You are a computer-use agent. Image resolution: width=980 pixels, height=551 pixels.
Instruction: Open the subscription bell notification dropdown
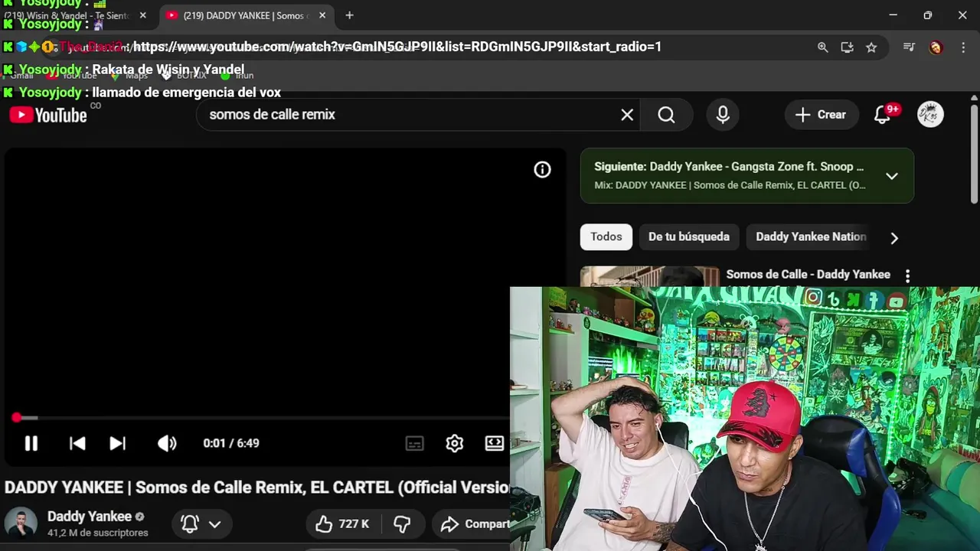[201, 524]
